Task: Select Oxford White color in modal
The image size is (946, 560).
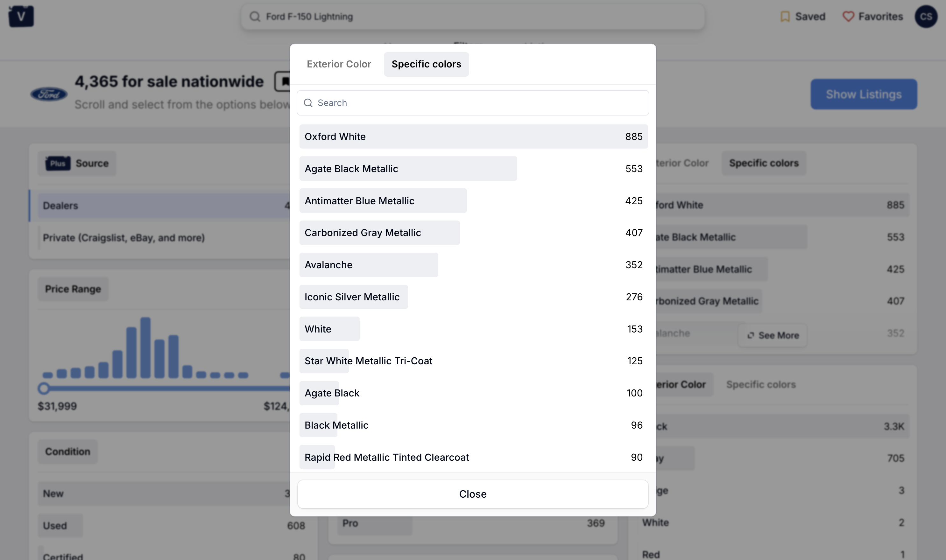Action: pyautogui.click(x=473, y=136)
